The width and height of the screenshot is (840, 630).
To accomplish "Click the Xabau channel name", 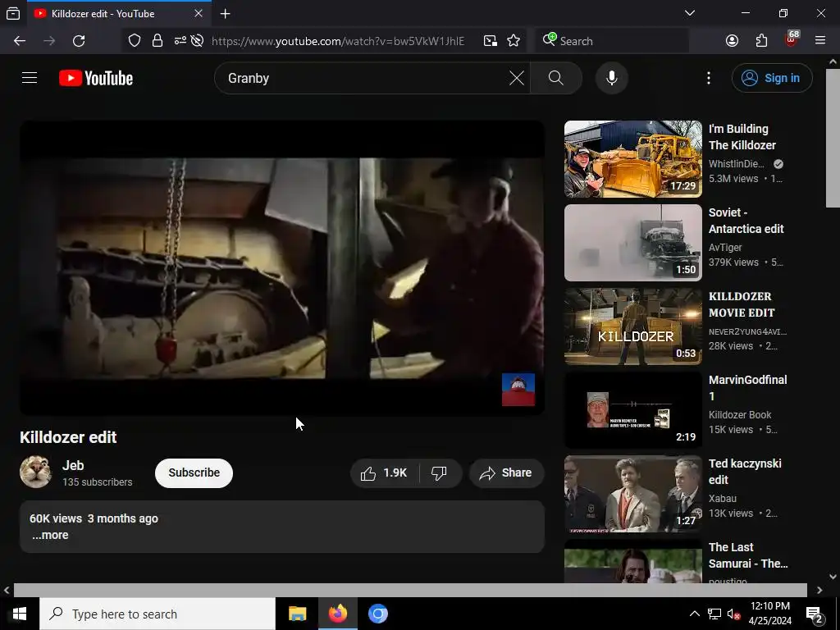I will coord(722,498).
